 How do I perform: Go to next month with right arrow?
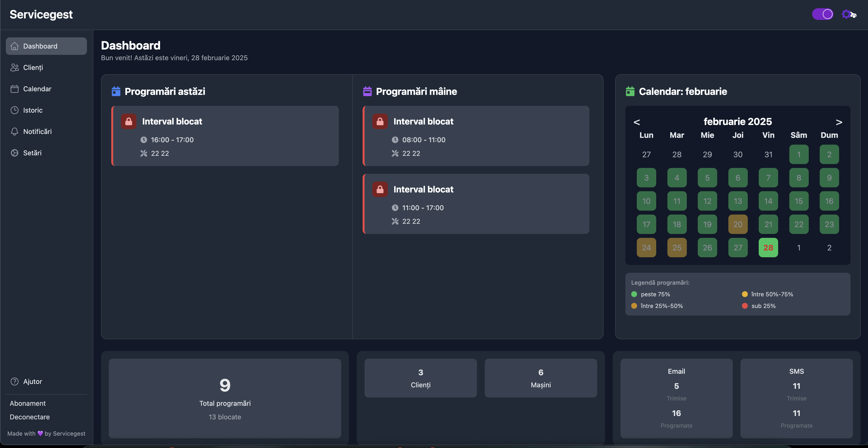pos(839,122)
